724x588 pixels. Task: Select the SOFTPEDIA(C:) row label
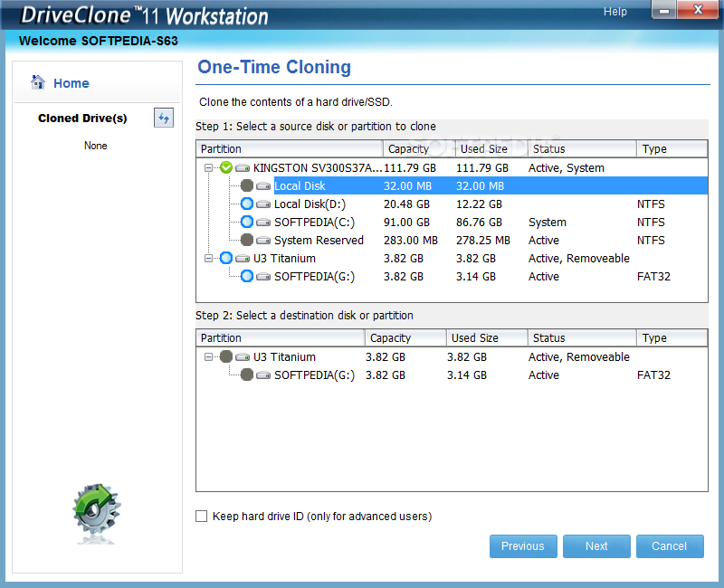point(314,223)
